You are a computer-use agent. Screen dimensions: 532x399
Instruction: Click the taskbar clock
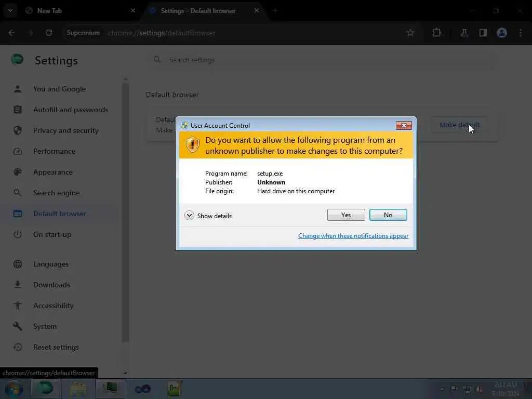click(506, 389)
